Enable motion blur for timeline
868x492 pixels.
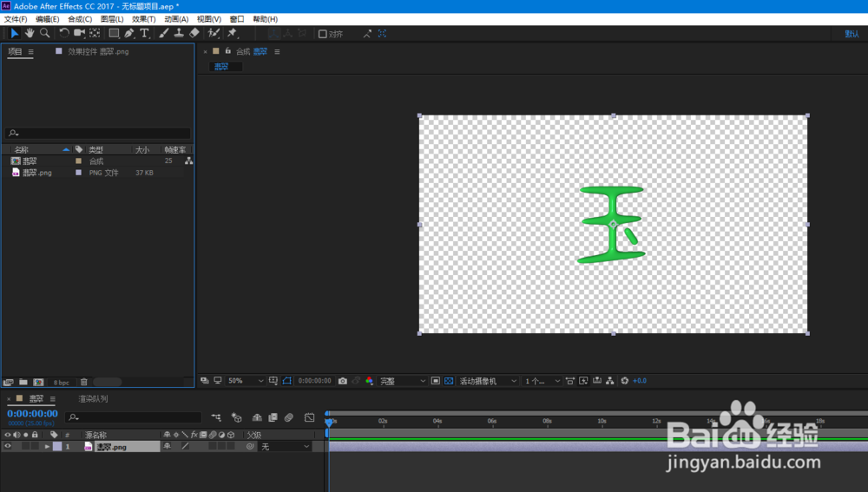pyautogui.click(x=289, y=417)
